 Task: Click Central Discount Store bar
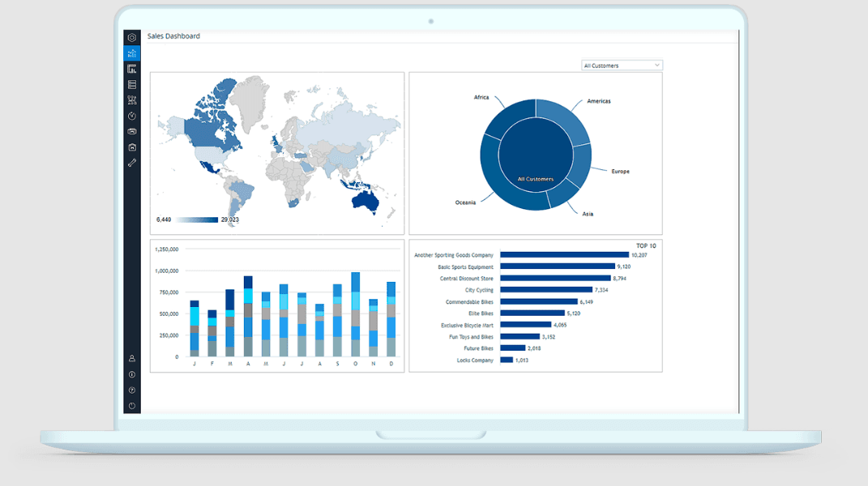(x=555, y=279)
